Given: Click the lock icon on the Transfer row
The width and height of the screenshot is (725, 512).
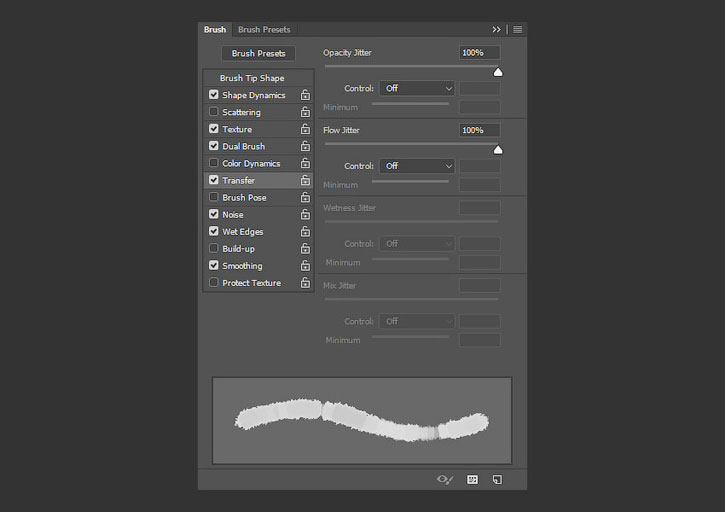Looking at the screenshot, I should 305,180.
